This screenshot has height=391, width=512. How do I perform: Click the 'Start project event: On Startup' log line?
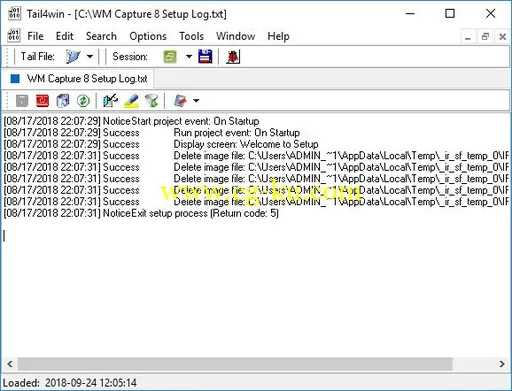pos(131,121)
